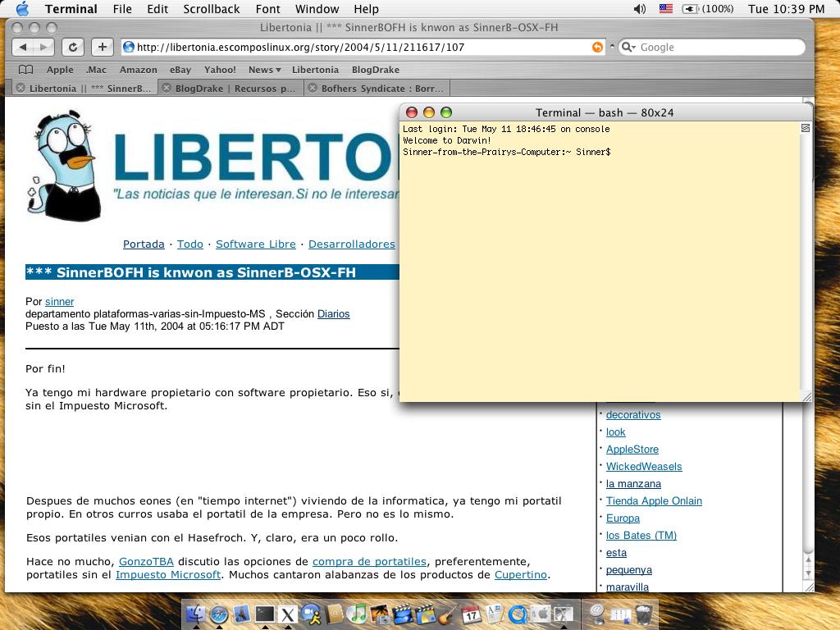The height and width of the screenshot is (630, 840).
Task: Open the volume control in the menu bar
Action: (640, 8)
